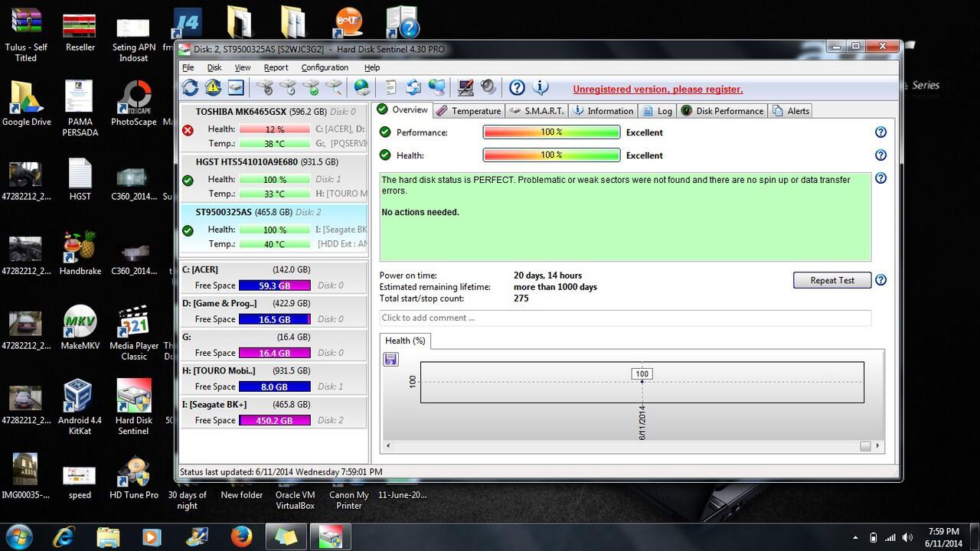Image resolution: width=980 pixels, height=551 pixels.
Task: Click 'Unregistered version, please register' link
Action: pyautogui.click(x=658, y=90)
